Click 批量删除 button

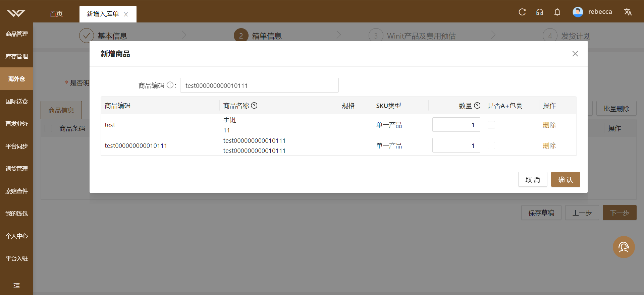[616, 109]
